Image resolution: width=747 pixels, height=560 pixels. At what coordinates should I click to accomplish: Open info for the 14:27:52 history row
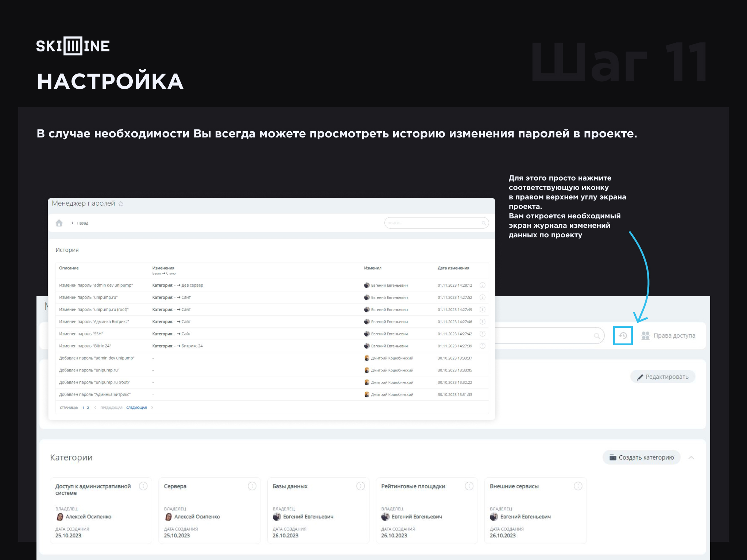click(482, 297)
